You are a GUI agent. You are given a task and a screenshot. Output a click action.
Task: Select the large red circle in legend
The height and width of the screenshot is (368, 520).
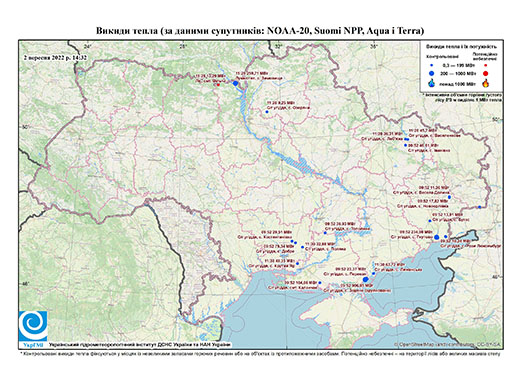click(486, 73)
